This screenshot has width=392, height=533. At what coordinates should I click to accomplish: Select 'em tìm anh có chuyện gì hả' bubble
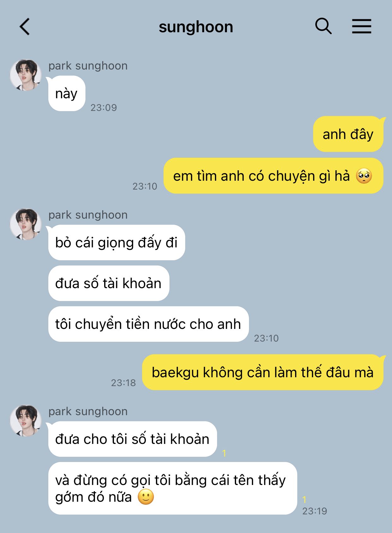point(273,176)
